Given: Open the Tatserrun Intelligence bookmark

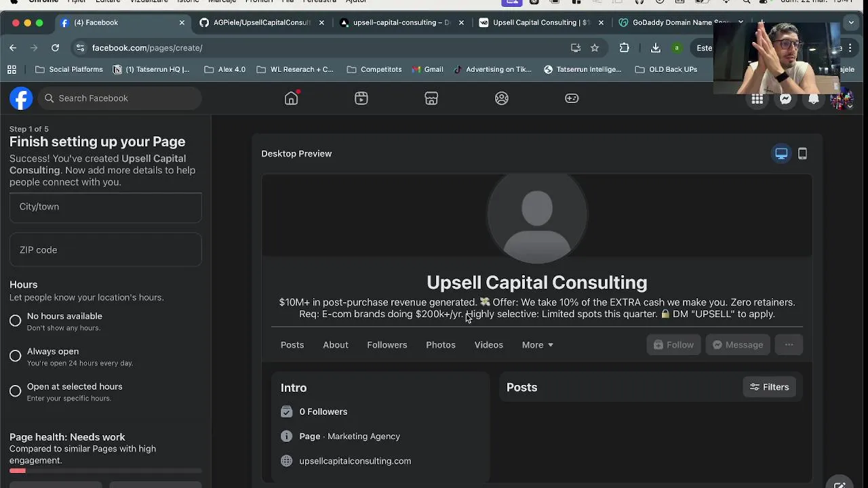Looking at the screenshot, I should (x=583, y=69).
